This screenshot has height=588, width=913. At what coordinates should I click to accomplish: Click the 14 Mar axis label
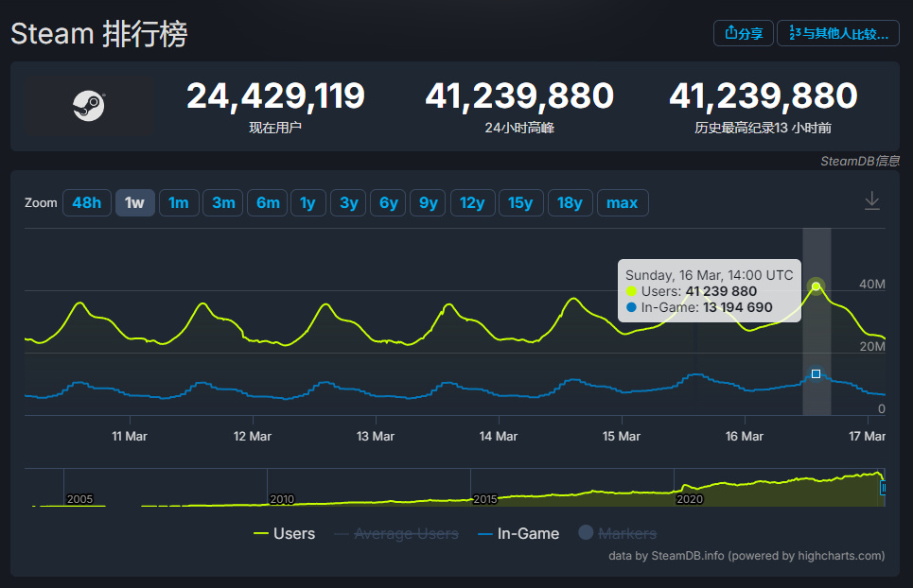499,436
